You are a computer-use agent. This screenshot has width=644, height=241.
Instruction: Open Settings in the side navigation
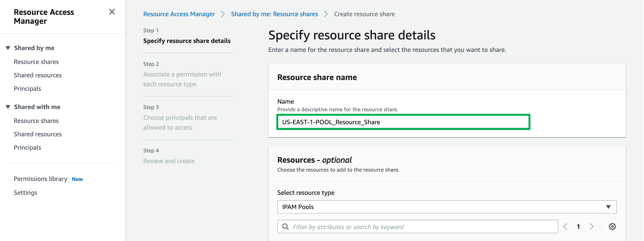click(x=25, y=193)
